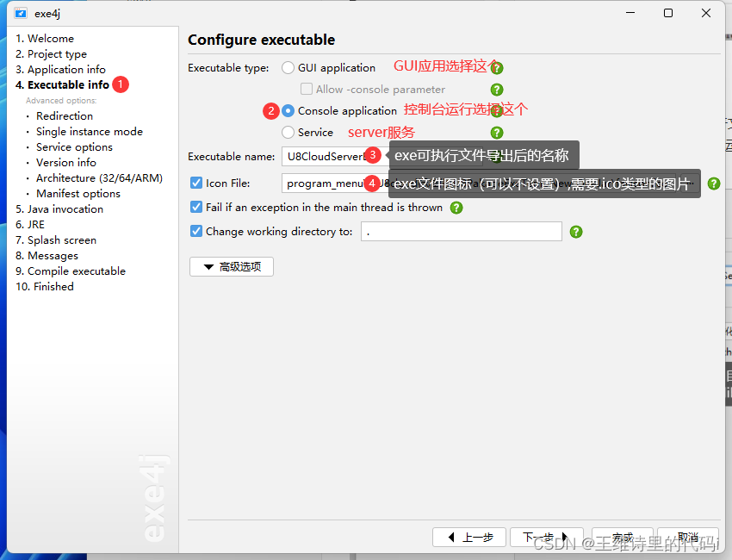Minimize the exe4j window
Image resolution: width=732 pixels, height=560 pixels.
pos(630,13)
